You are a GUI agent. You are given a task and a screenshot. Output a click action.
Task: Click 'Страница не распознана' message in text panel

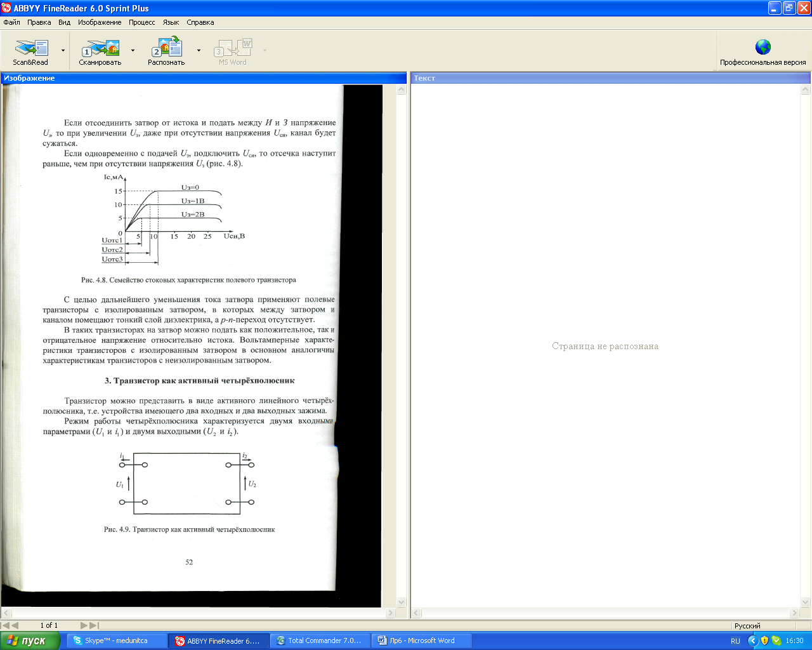(605, 347)
